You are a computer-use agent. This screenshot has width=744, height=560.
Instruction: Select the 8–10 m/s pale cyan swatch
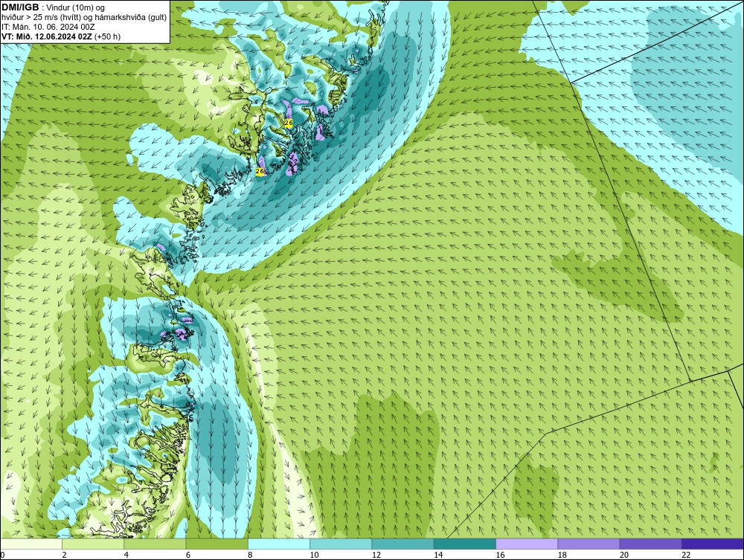coord(279,544)
